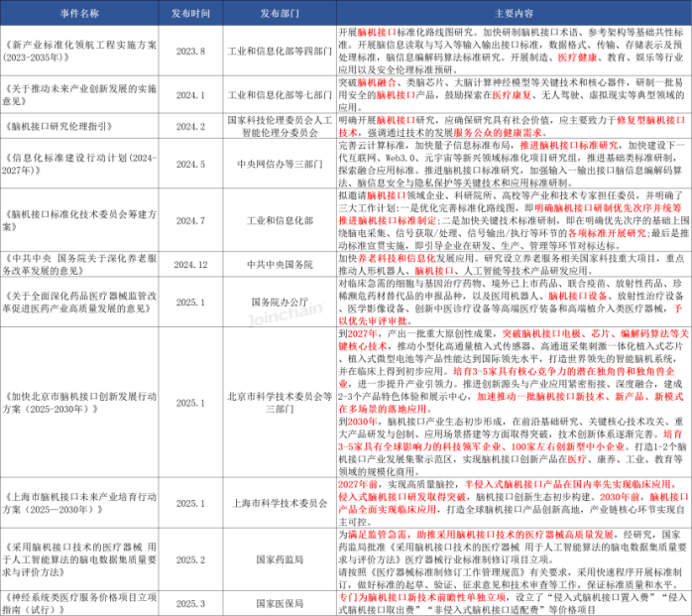Click 《上海市脑机接口未来产业培育行动方案》 cell
This screenshot has width=692, height=616.
coord(79,503)
